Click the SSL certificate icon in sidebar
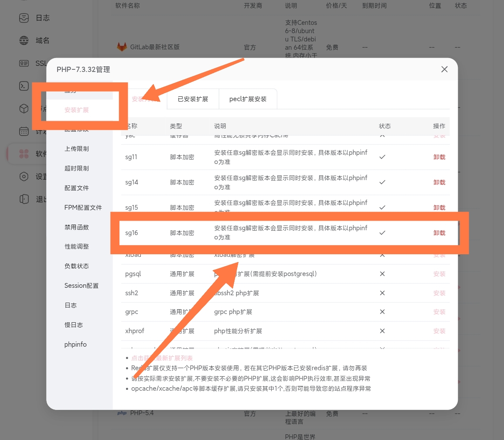The width and height of the screenshot is (504, 440). (x=24, y=63)
